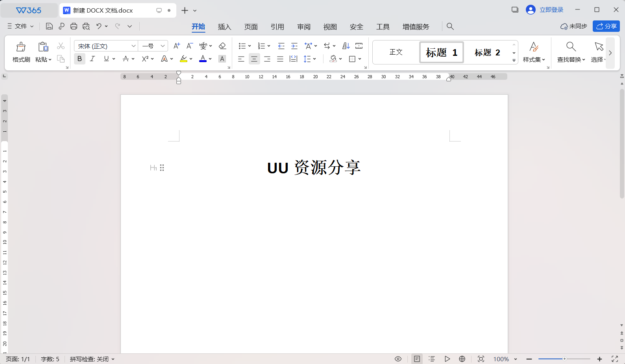
Task: Switch to the 页面 tab
Action: click(251, 27)
